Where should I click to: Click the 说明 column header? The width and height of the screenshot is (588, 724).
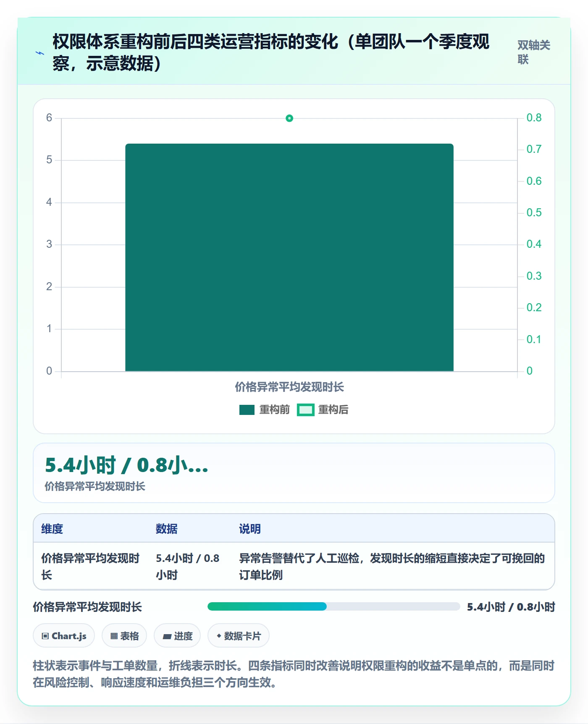tap(250, 529)
